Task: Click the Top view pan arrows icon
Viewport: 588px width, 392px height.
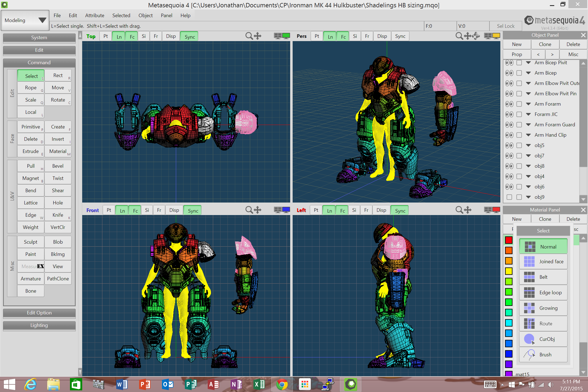Action: pos(258,36)
